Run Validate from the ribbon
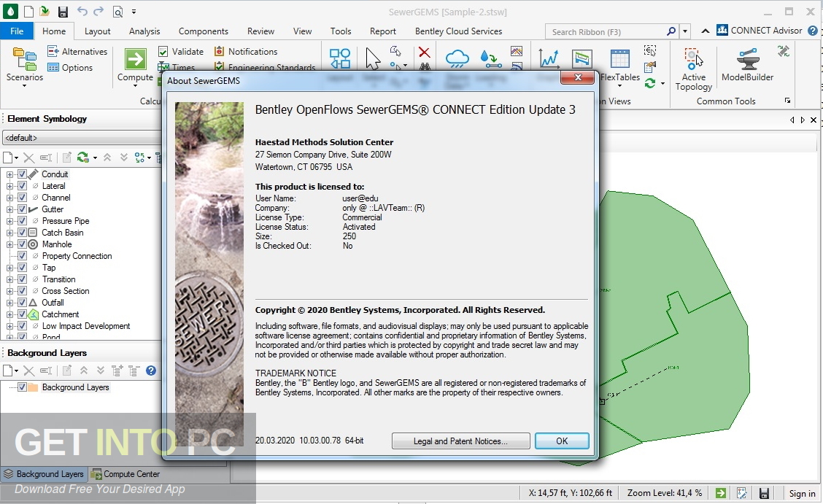 pos(180,51)
